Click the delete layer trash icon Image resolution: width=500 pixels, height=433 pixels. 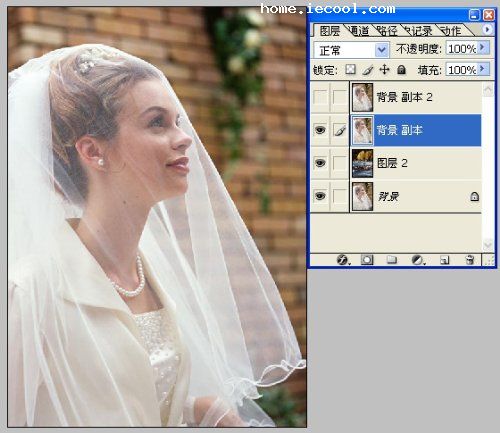coord(469,260)
